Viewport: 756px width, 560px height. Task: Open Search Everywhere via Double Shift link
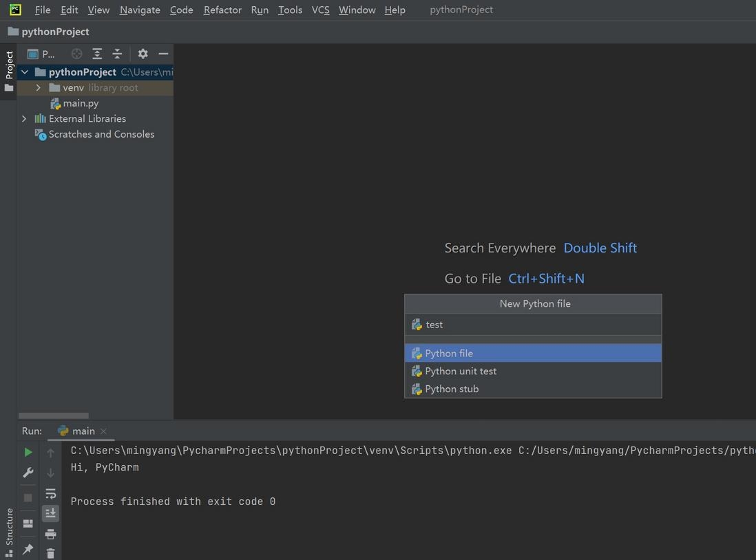point(600,248)
